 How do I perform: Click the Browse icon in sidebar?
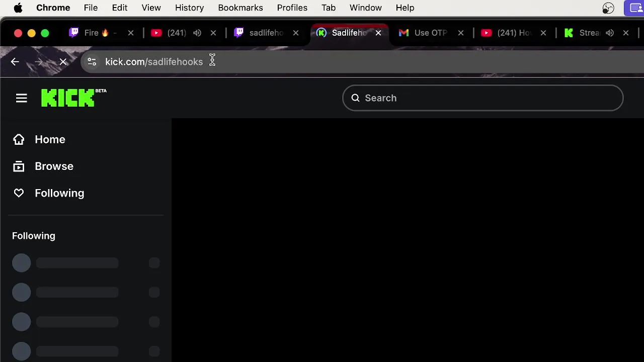19,166
